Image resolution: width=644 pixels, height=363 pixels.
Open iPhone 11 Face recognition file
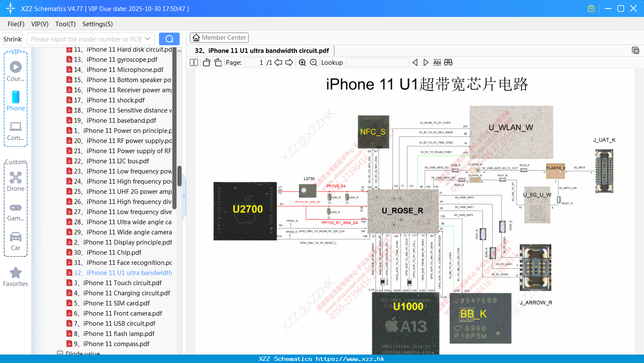[x=123, y=263]
